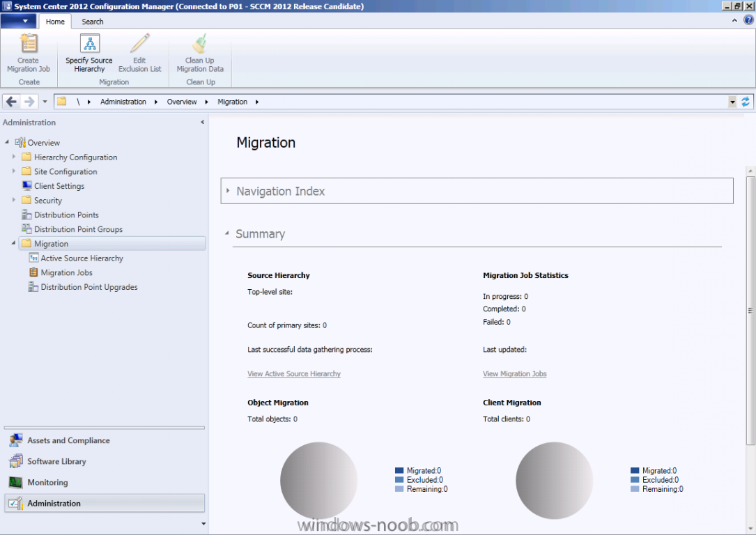Expand the Navigation Index section

pos(228,191)
